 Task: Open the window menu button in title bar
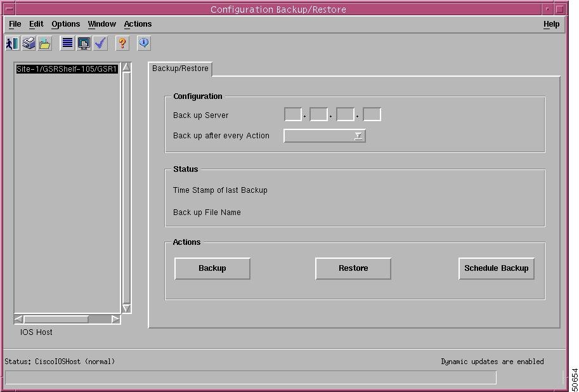(10, 9)
